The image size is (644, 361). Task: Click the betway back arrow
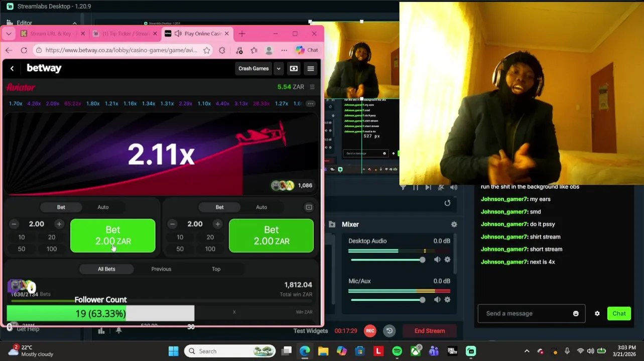click(x=12, y=69)
